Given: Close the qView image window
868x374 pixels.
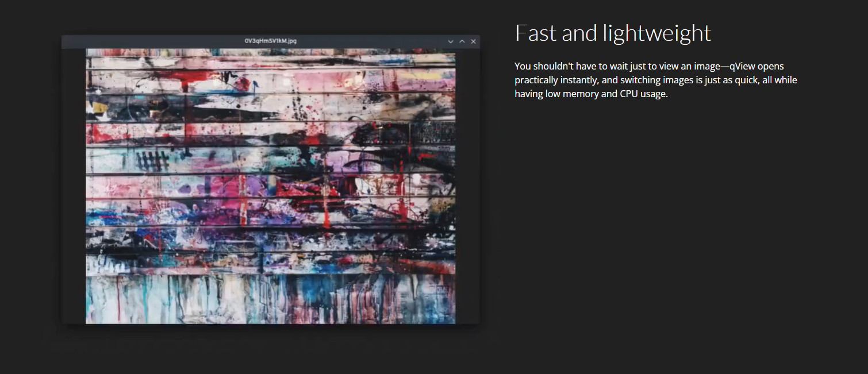Looking at the screenshot, I should (x=474, y=41).
